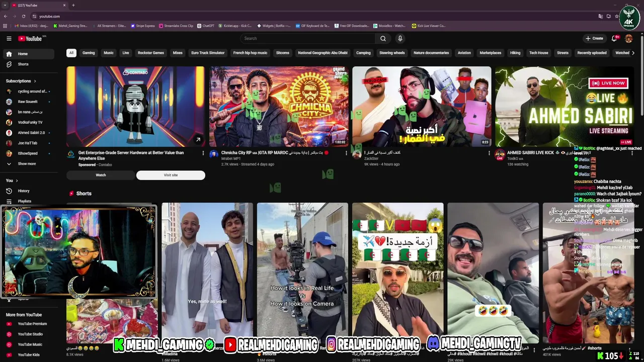Bookmark this page with the star icon
Viewport: 644px width, 362px height.
617,16
